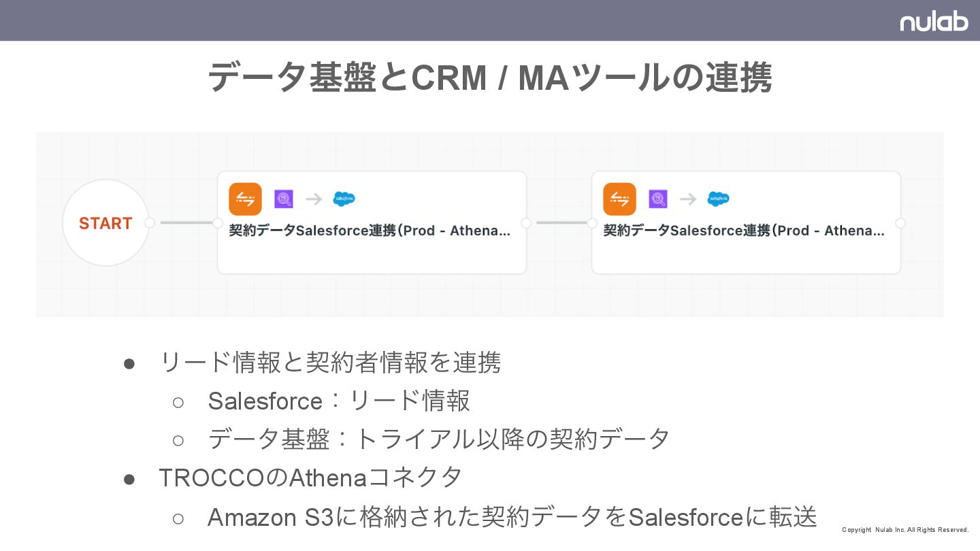
Task: Click Salesforce cloud icon in second job card
Action: 718,199
